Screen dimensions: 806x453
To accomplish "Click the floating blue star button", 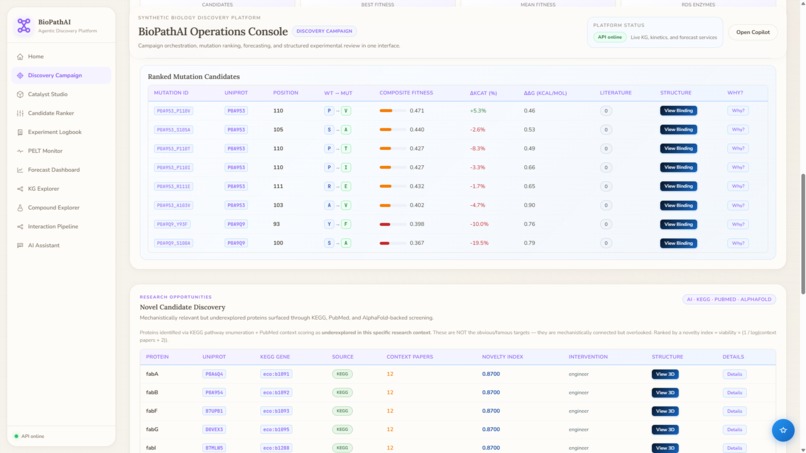I will pos(783,430).
